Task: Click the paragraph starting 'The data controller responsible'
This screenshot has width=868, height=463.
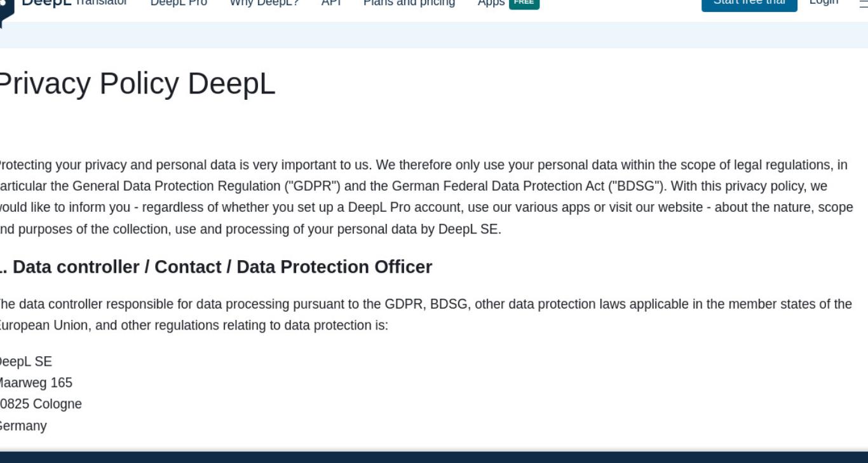Action: pos(425,315)
